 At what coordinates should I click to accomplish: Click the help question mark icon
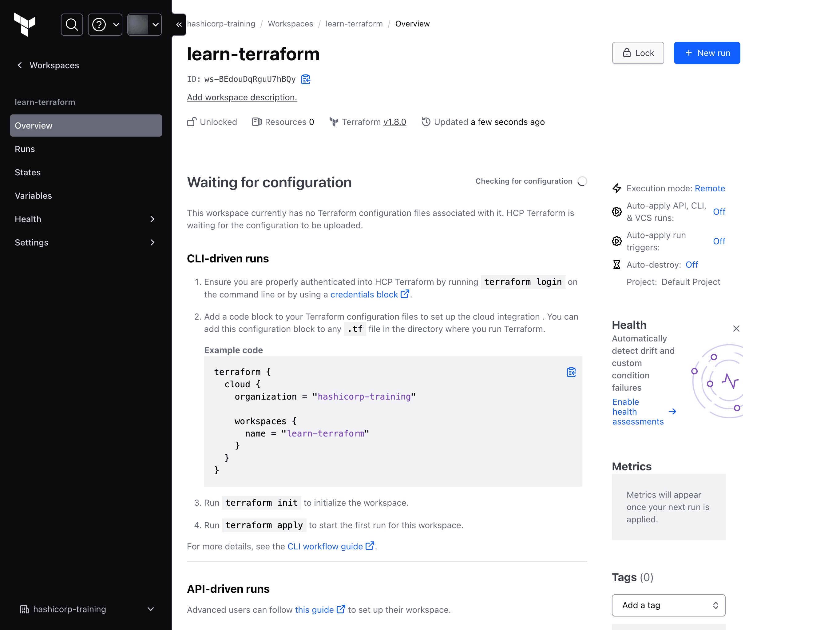99,25
